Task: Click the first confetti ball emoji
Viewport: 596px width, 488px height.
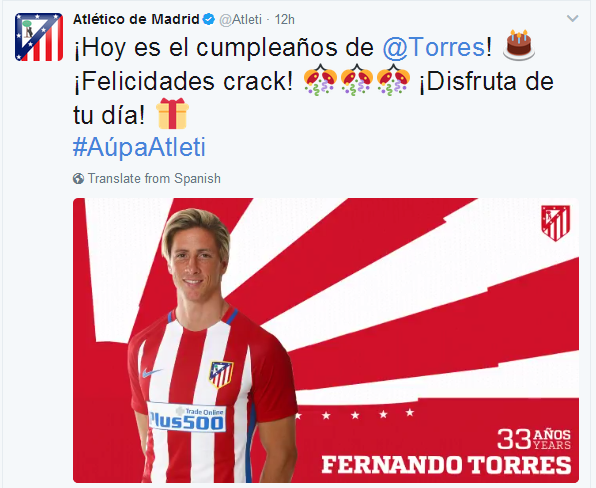Action: click(x=320, y=79)
